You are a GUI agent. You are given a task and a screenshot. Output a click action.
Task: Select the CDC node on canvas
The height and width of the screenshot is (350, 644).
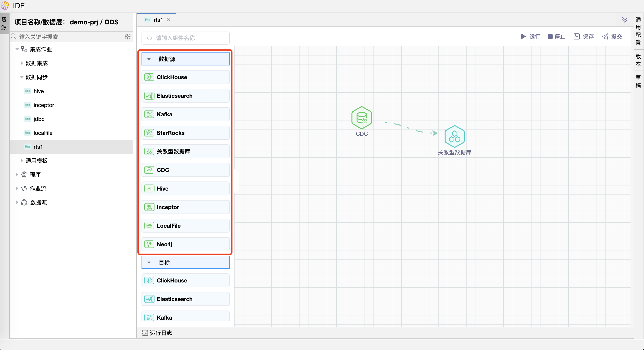pos(361,118)
